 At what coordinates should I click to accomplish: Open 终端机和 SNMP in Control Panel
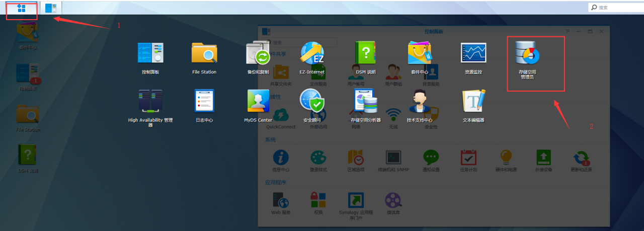[x=393, y=161]
